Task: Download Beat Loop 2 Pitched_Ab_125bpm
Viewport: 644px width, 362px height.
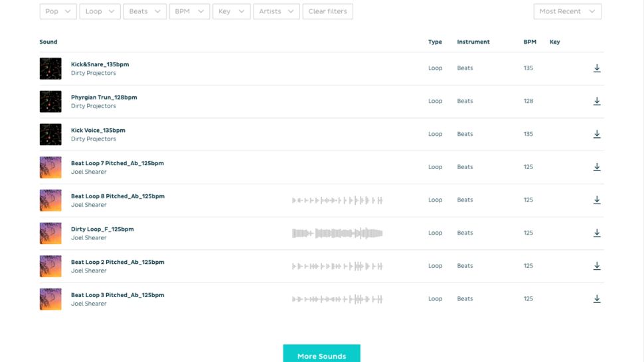Action: coord(596,266)
